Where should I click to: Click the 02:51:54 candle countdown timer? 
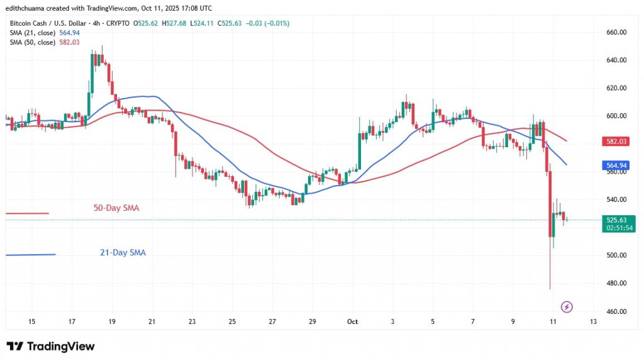point(617,228)
